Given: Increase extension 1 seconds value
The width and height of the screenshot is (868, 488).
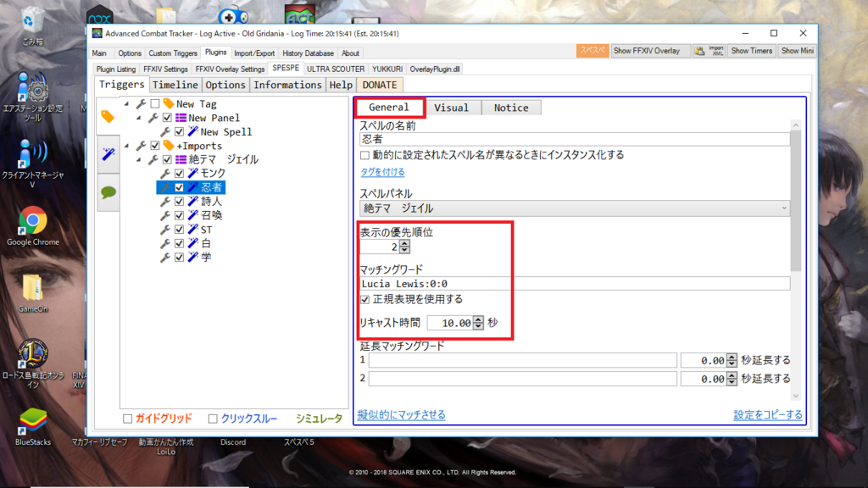Looking at the screenshot, I should click(x=732, y=357).
